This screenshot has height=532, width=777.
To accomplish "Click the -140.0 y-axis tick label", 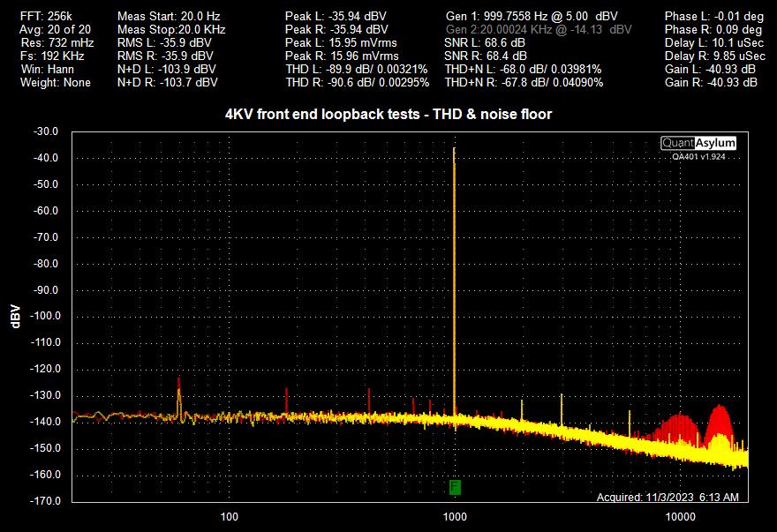I will pos(46,422).
